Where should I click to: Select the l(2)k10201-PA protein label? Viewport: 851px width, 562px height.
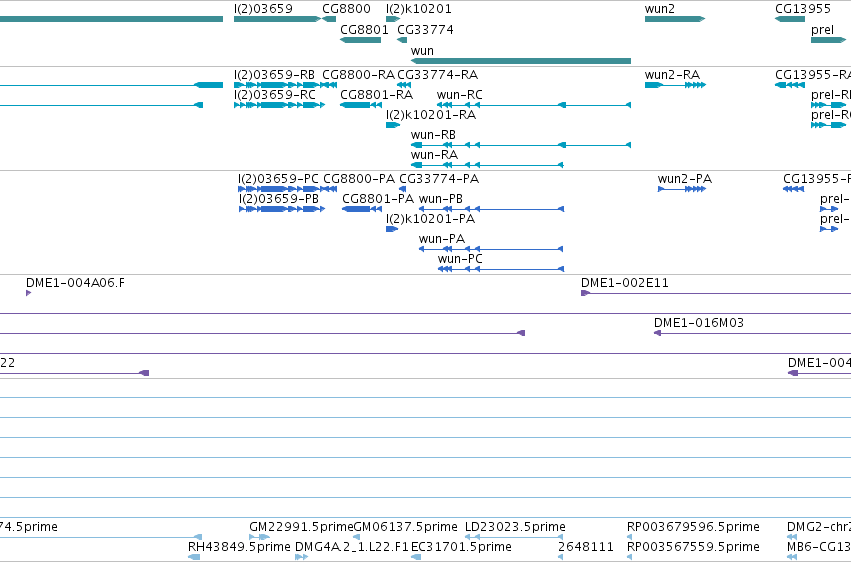pyautogui.click(x=430, y=219)
